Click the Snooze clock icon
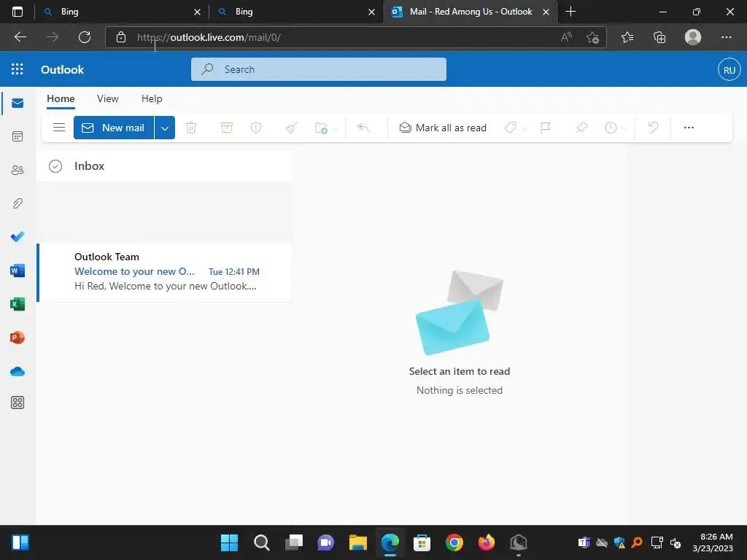The image size is (747, 560). coord(611,128)
